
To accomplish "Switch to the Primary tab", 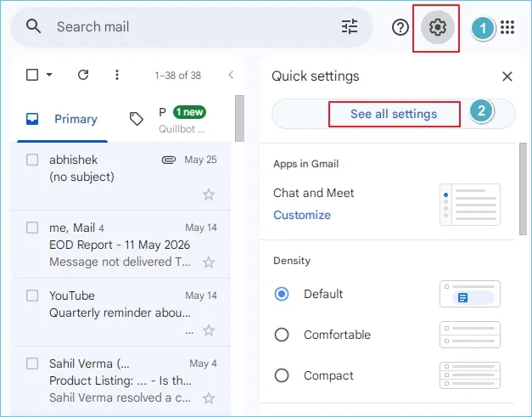I will tap(63, 120).
